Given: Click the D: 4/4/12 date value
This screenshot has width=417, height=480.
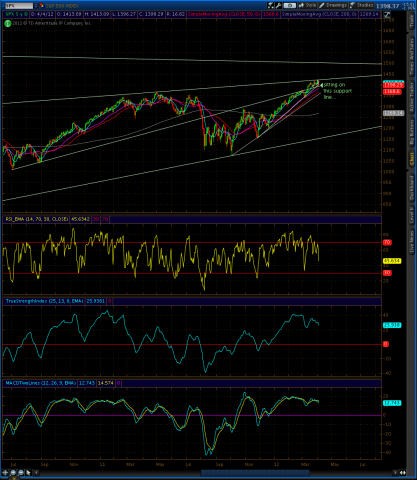Looking at the screenshot, I should tap(42, 14).
